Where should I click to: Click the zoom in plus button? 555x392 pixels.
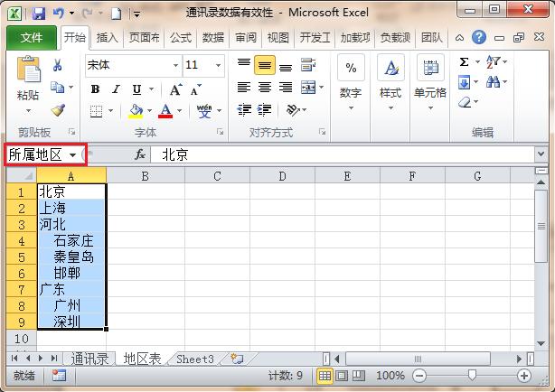[x=524, y=376]
